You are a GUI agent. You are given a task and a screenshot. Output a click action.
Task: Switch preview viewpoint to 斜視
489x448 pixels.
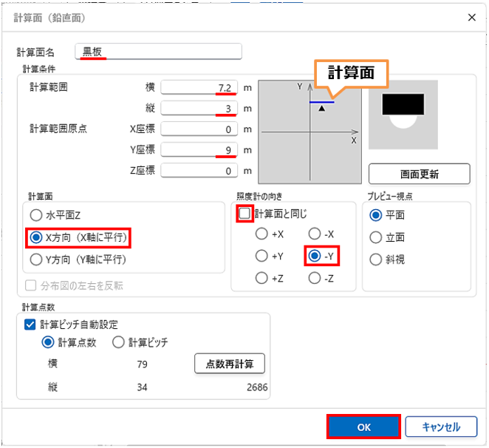(375, 259)
